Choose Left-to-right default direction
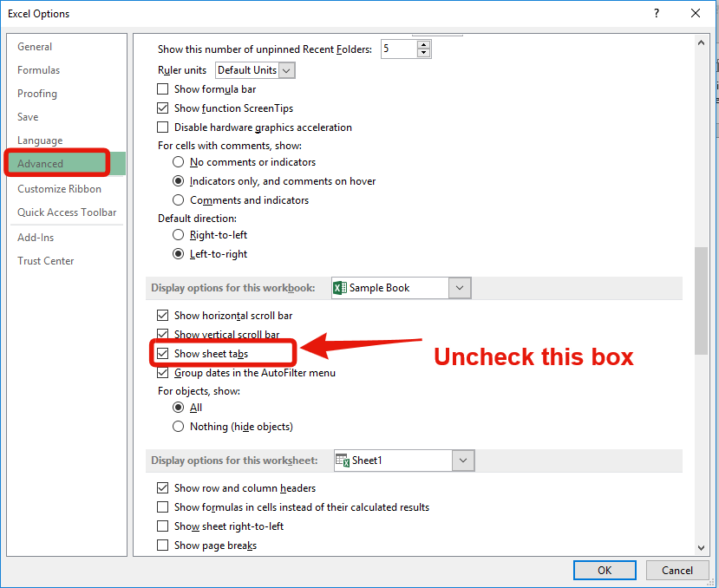Screen dimensions: 719x588 pos(178,254)
